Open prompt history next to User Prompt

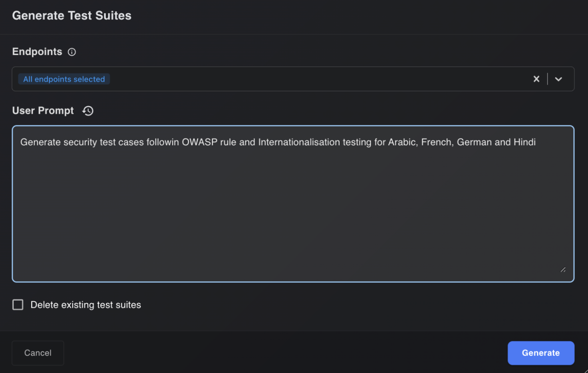point(88,111)
